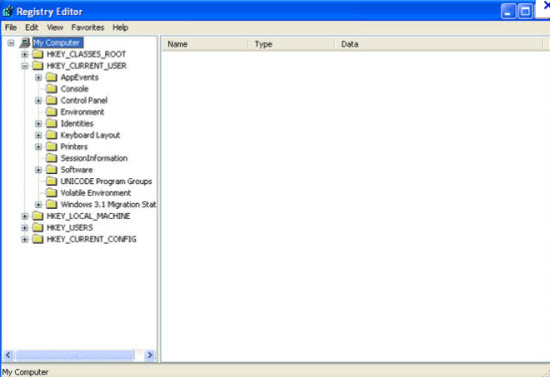Open the Edit menu
This screenshot has width=550, height=377.
tap(32, 27)
